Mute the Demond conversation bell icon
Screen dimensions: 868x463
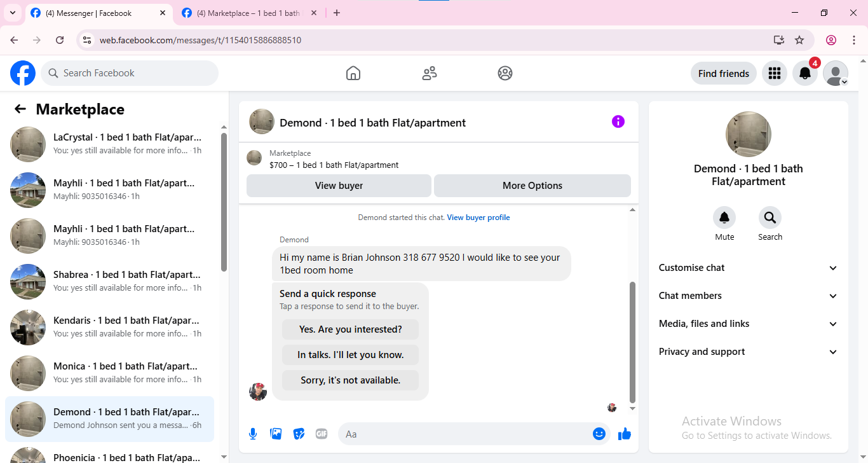(724, 218)
